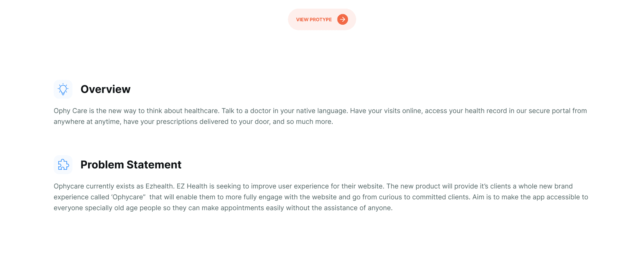Click the VIEW PROTYPE button label
This screenshot has width=644, height=255.
point(314,19)
